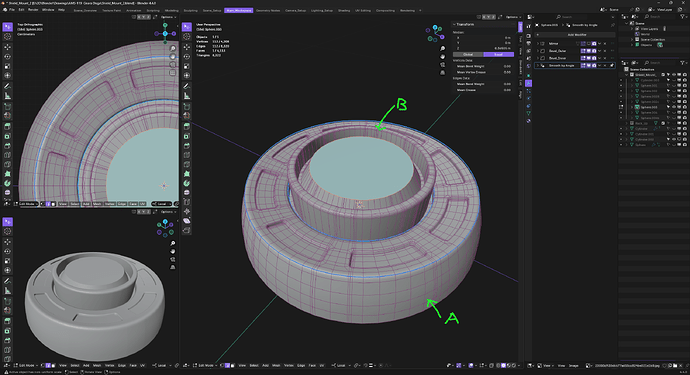This screenshot has width=690, height=375.
Task: Open the Material properties tab icon
Action: [x=529, y=121]
